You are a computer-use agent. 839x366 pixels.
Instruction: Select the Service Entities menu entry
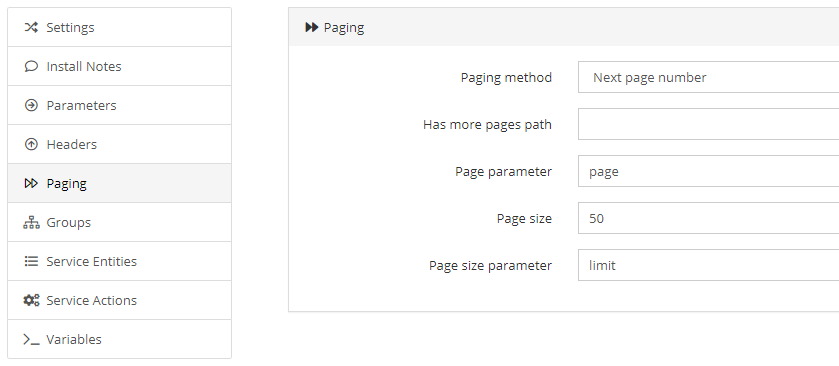119,261
